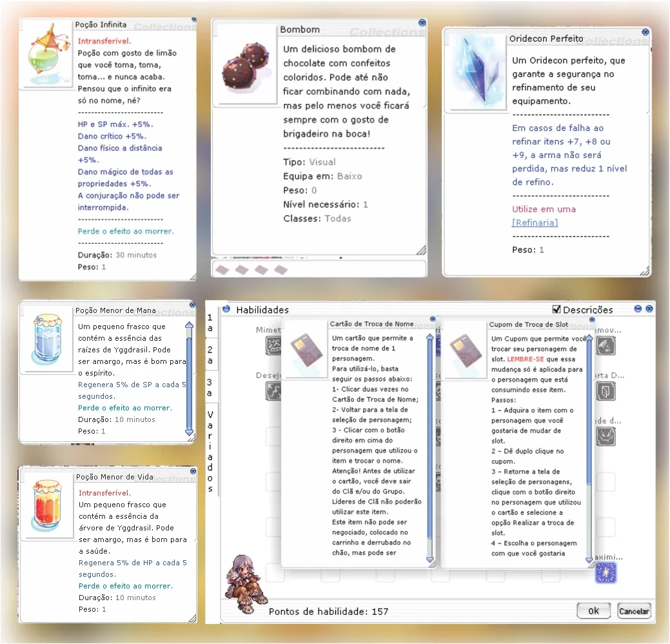This screenshot has width=670, height=644.
Task: Click the resize grip of the Bombom window
Action: [x=421, y=250]
